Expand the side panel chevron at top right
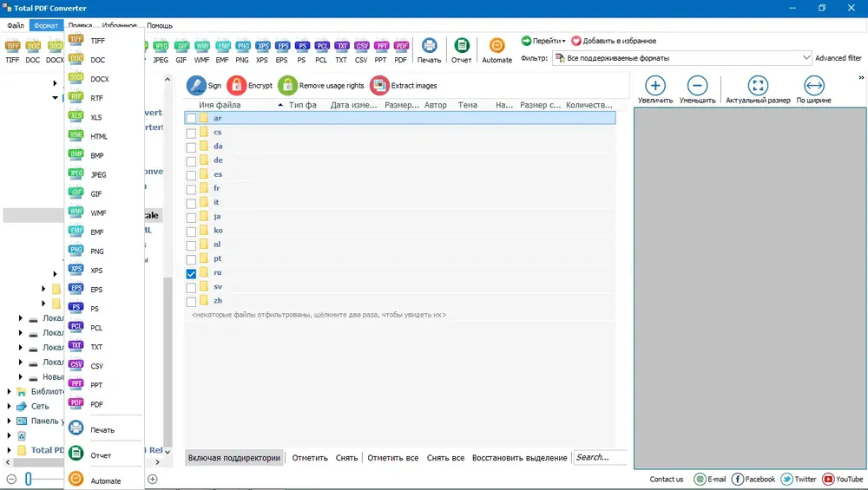Viewport: 868px width, 490px height. [861, 77]
